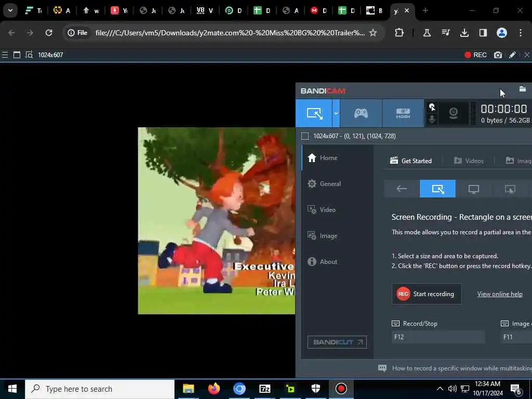This screenshot has height=399, width=532.
Task: Open Bandicam red record taskbar icon
Action: 341,389
